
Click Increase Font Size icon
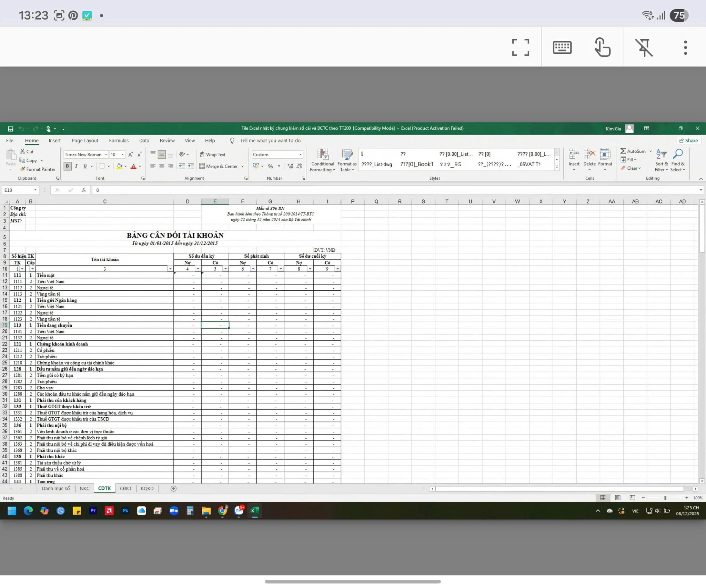(x=131, y=155)
